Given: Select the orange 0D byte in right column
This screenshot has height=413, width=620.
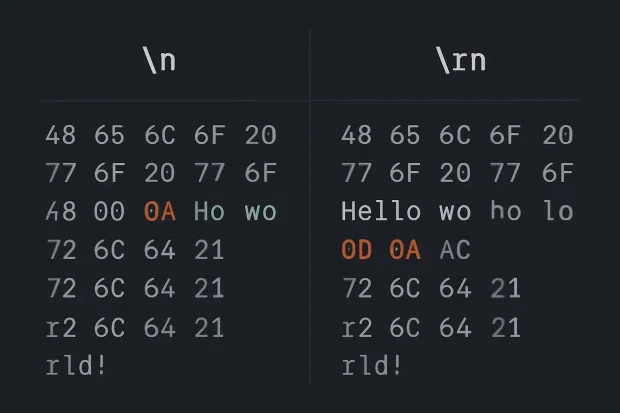Looking at the screenshot, I should click(x=357, y=250).
